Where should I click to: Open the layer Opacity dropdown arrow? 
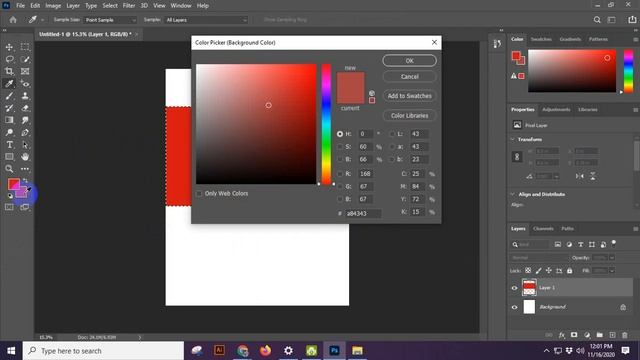click(612, 258)
